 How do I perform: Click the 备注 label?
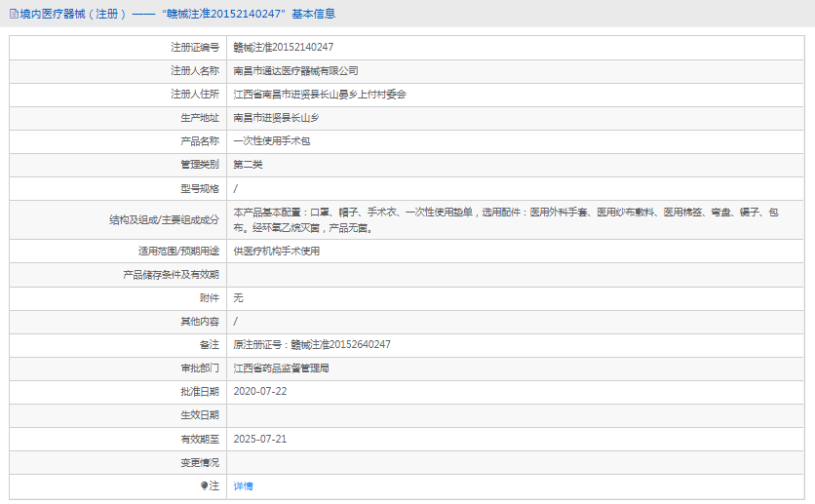[x=210, y=345]
